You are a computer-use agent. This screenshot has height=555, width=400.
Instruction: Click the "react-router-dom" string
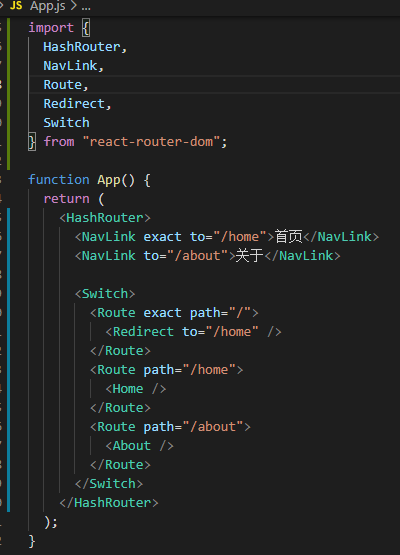click(x=152, y=142)
